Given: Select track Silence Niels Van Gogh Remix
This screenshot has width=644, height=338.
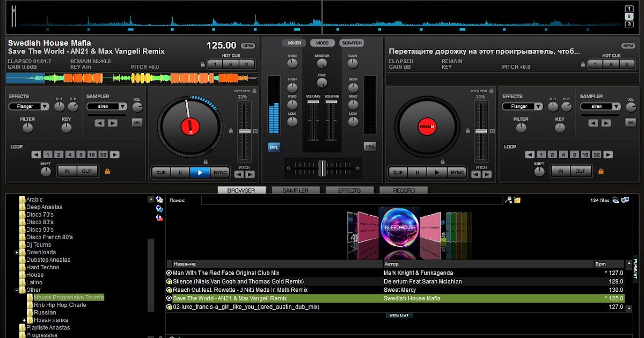Looking at the screenshot, I should coord(396,282).
